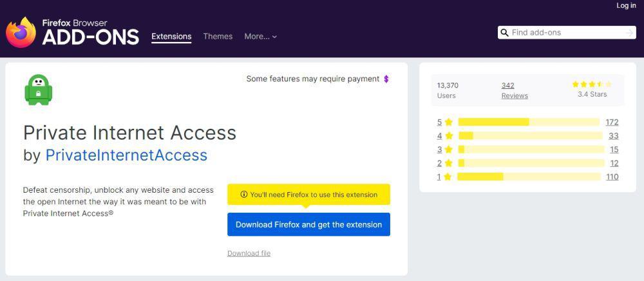Open the 110 one-star reviews count
The width and height of the screenshot is (644, 281).
[612, 177]
